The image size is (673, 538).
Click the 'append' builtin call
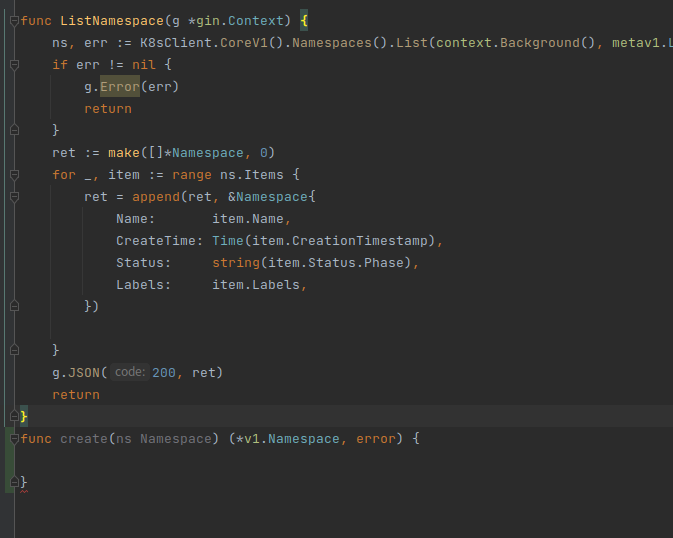[x=156, y=197]
